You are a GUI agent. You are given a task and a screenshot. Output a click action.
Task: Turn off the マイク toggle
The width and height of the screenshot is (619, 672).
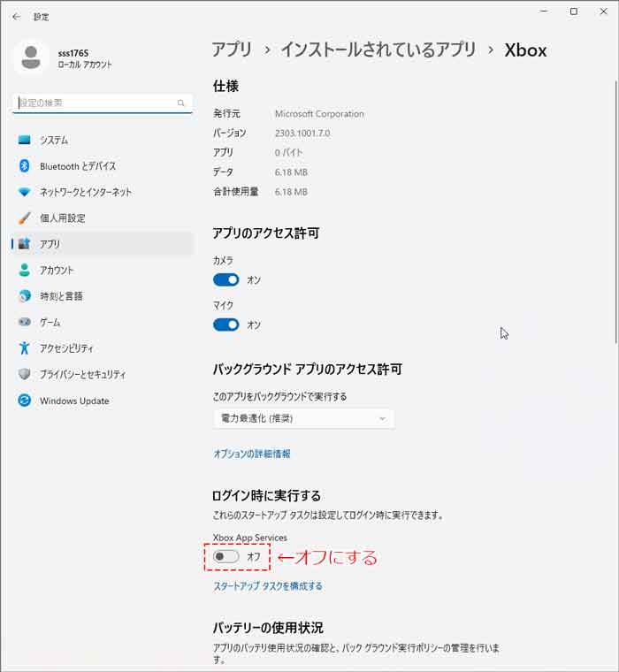pos(225,325)
